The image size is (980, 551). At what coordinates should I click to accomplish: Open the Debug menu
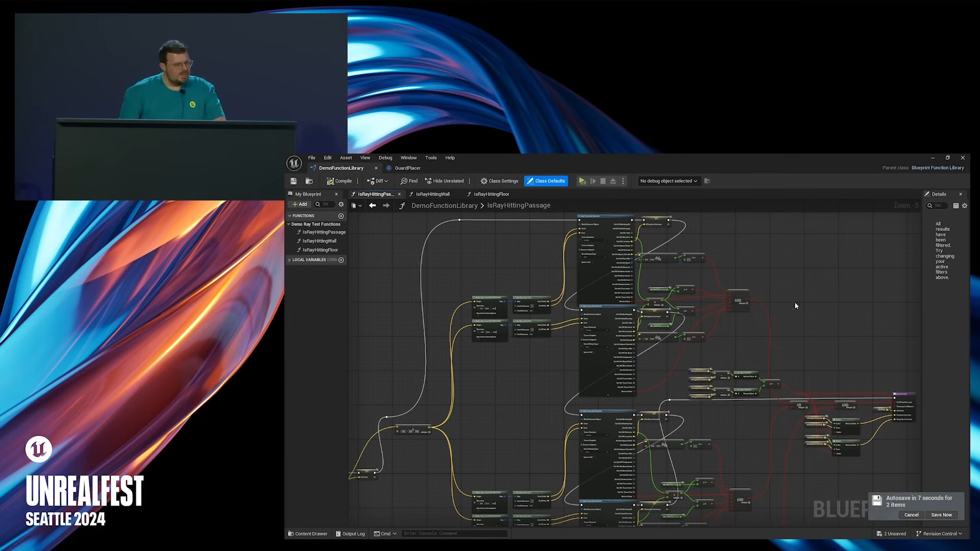(385, 158)
